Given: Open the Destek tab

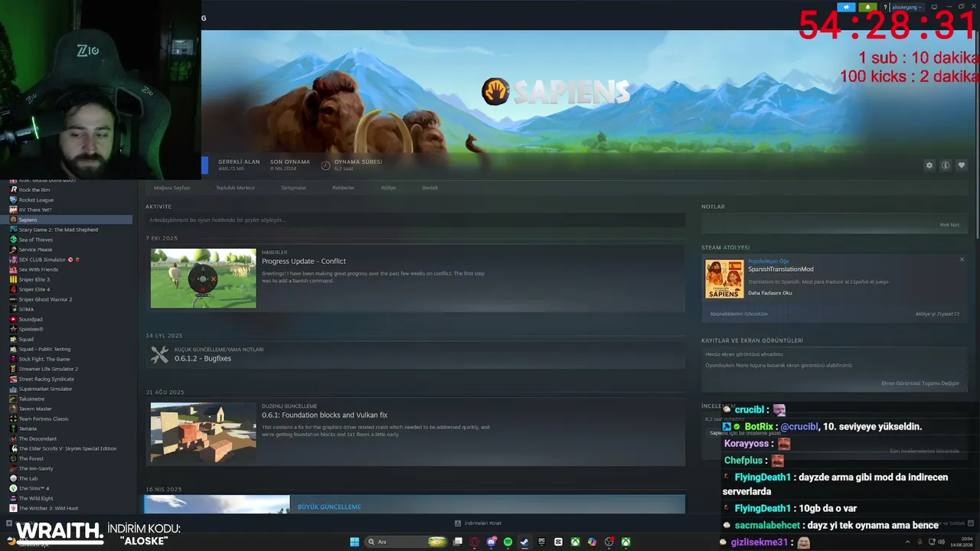Looking at the screenshot, I should 430,187.
